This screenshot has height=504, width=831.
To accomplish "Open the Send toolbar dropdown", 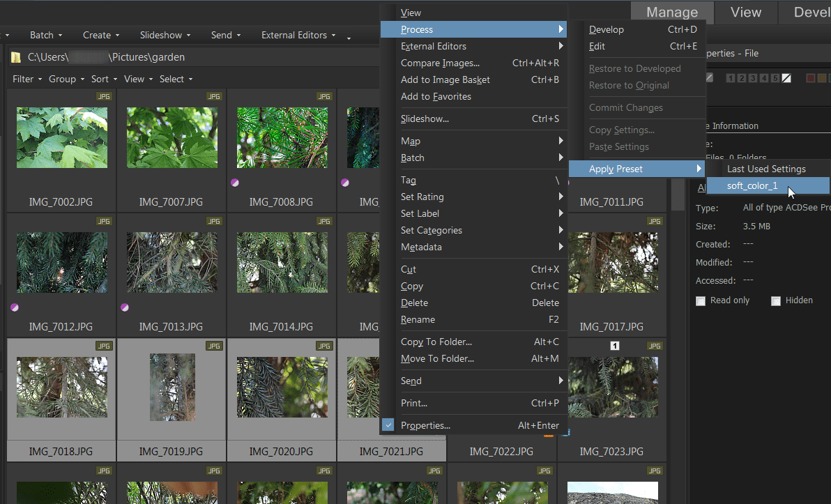I will tap(226, 35).
